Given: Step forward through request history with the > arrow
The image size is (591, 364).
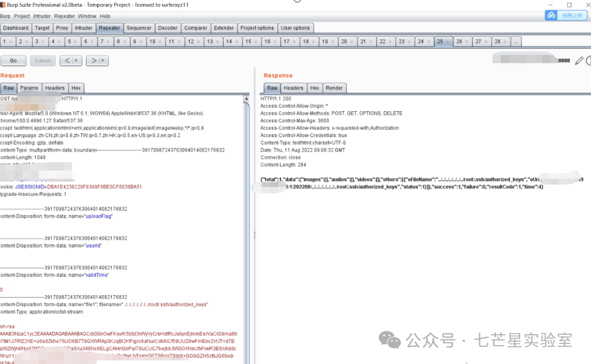Looking at the screenshot, I should point(93,60).
